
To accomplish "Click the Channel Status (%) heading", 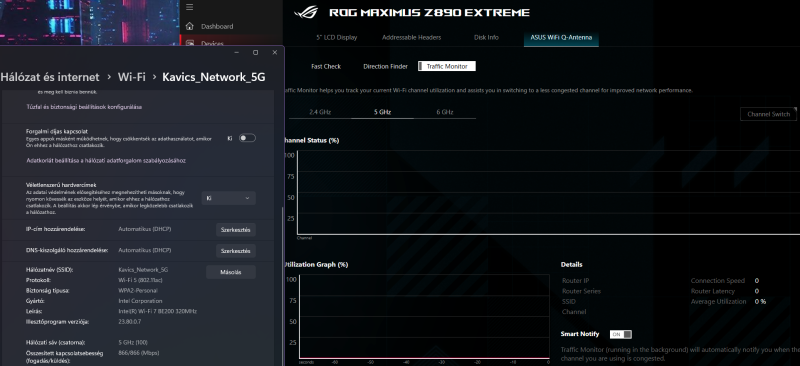I will pos(311,140).
